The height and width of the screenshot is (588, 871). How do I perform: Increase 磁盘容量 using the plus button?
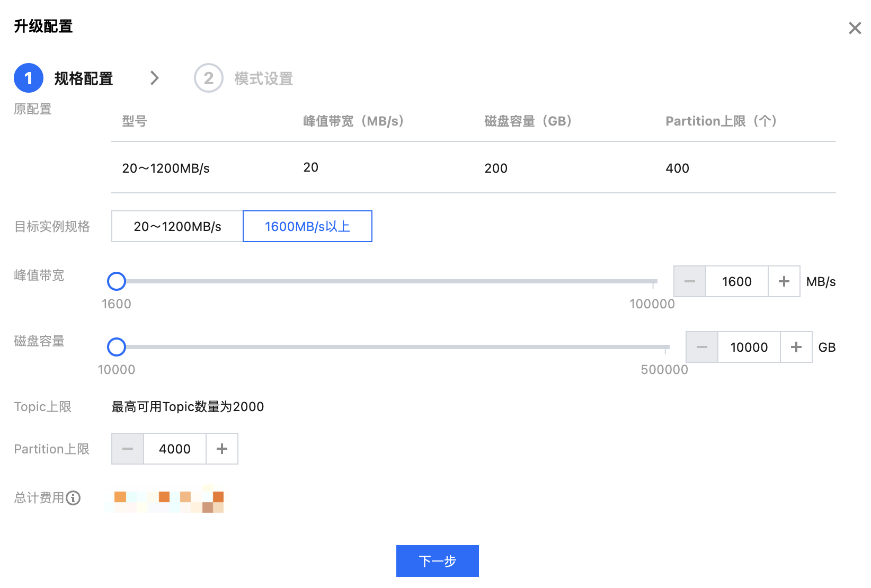pyautogui.click(x=796, y=347)
